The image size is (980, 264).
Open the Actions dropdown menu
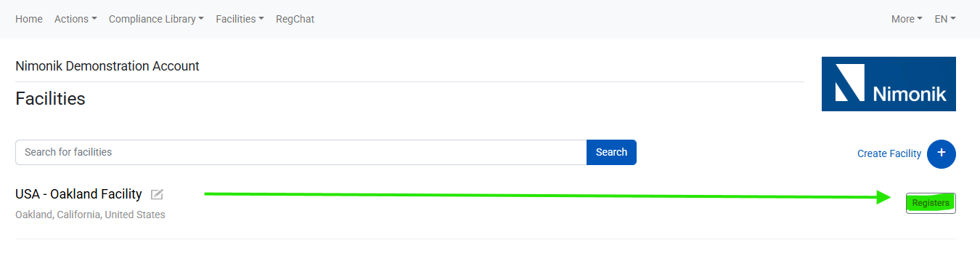coord(75,19)
